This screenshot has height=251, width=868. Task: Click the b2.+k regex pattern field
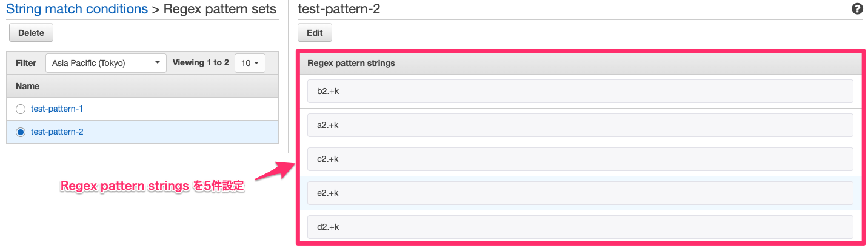[x=580, y=91]
